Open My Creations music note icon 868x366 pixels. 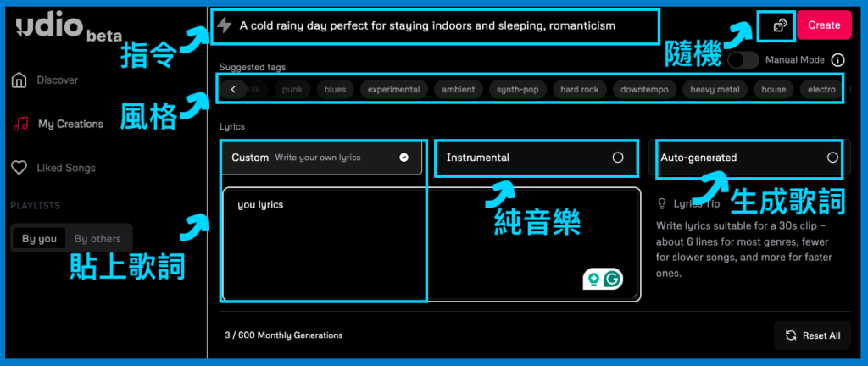point(19,125)
